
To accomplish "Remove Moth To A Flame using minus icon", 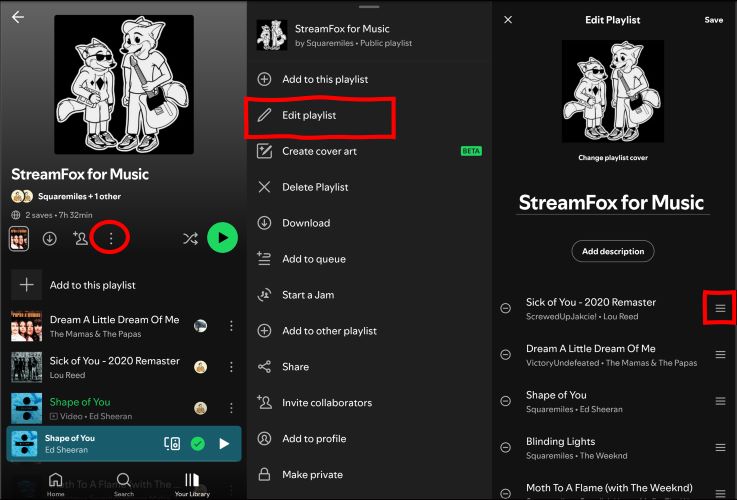I will [x=506, y=493].
